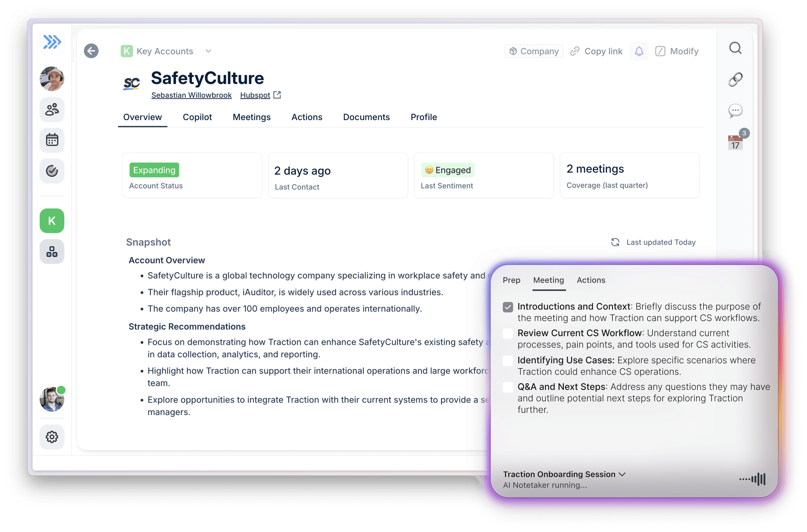
Task: Click the back arrow button
Action: [91, 51]
